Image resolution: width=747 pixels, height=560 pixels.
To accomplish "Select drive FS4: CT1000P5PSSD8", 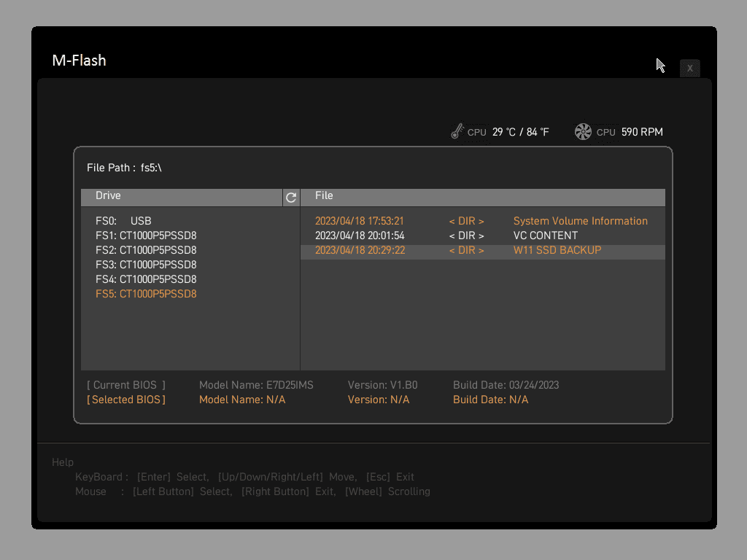I will point(146,279).
